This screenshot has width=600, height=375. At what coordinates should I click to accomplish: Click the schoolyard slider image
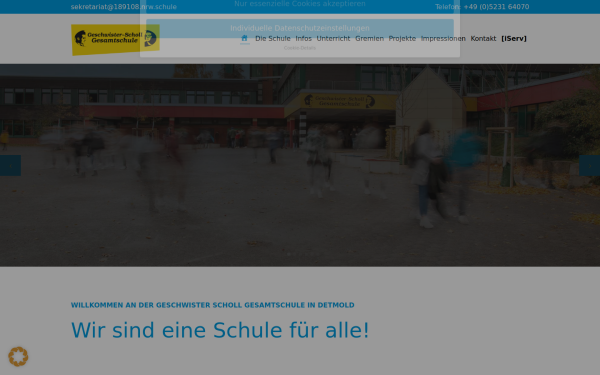[x=300, y=165]
